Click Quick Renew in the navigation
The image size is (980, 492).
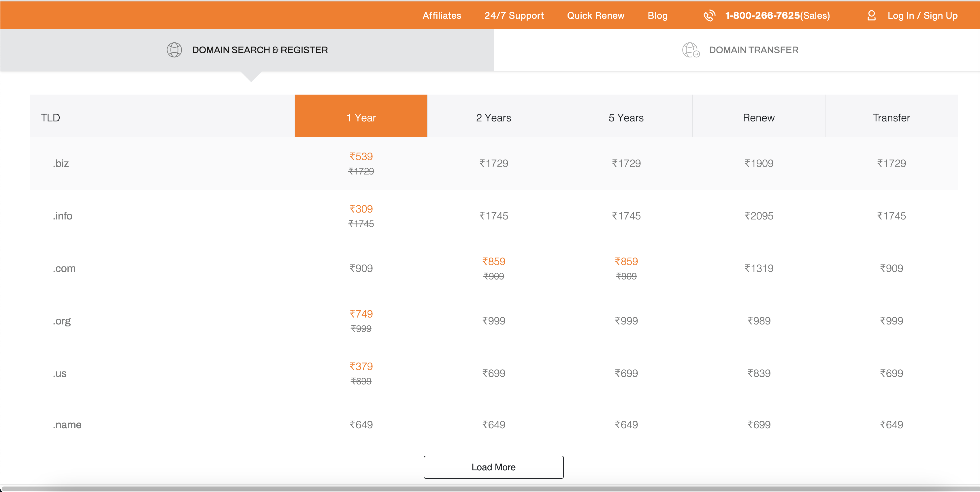coord(595,16)
